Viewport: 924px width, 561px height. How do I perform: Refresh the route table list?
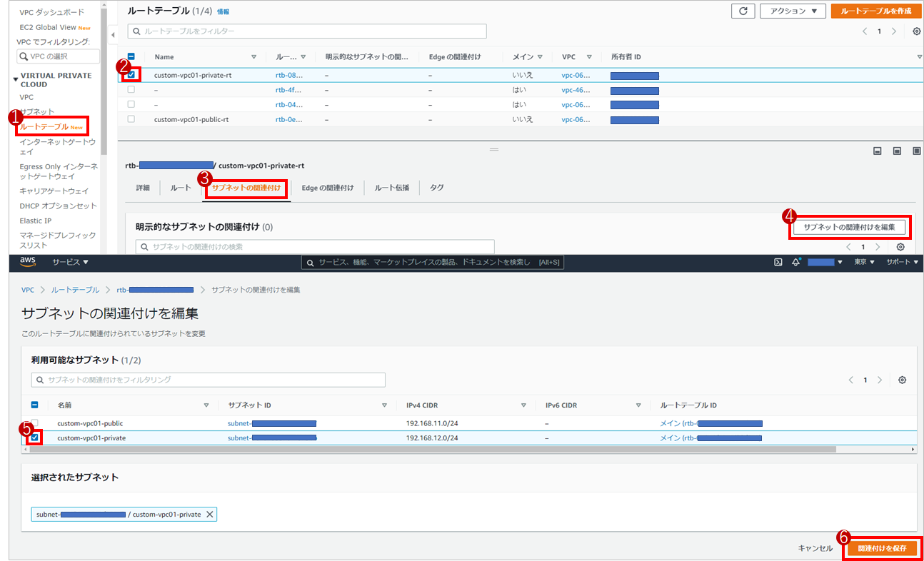[743, 11]
